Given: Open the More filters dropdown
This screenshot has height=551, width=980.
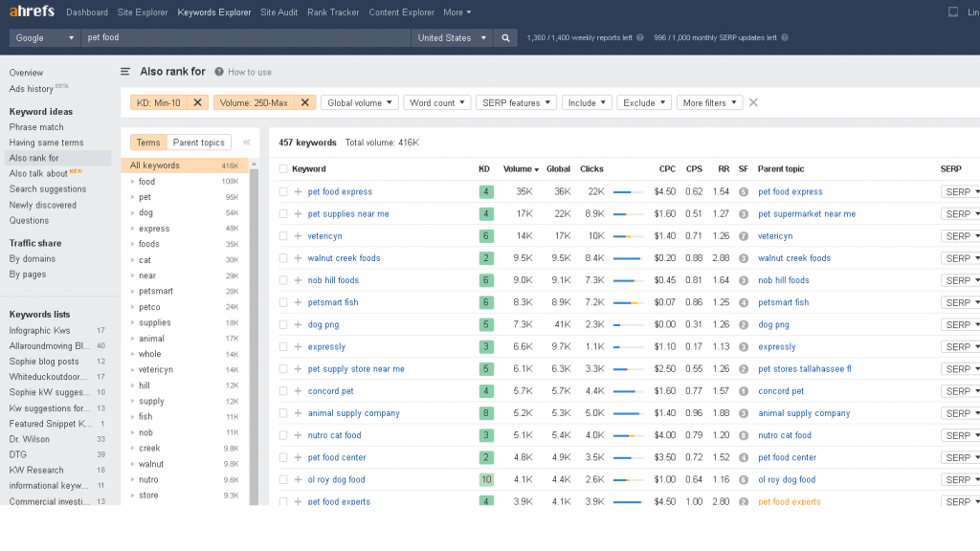Looking at the screenshot, I should (709, 102).
